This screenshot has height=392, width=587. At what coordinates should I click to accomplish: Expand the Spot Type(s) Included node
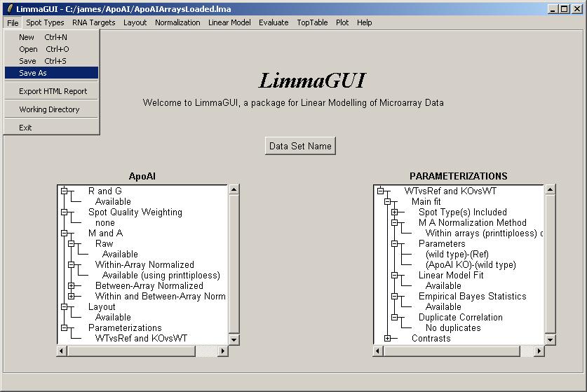[x=395, y=212]
